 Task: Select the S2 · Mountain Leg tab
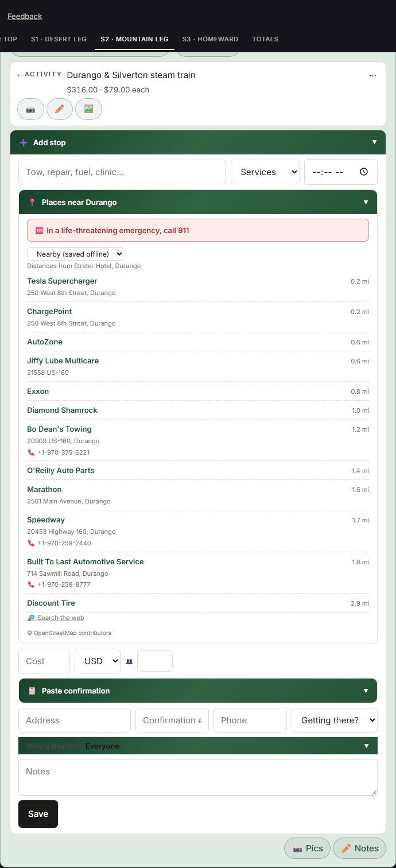tap(134, 39)
